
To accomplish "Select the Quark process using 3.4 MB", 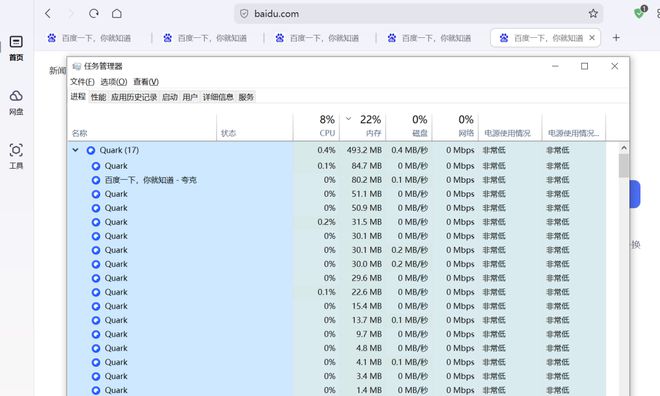I will (x=337, y=376).
